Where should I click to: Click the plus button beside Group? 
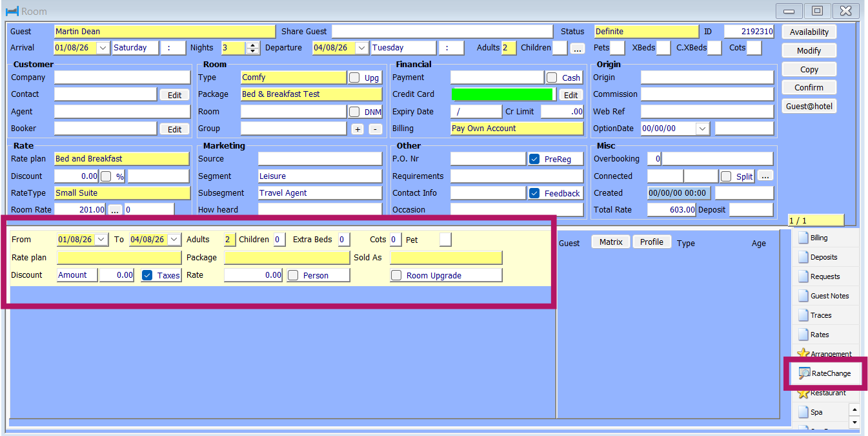coord(358,129)
